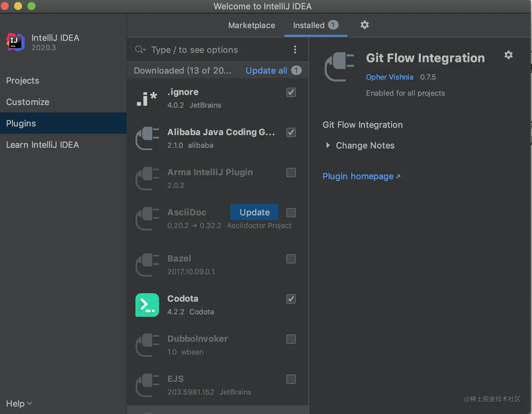
Task: Disable the Codota plugin checkbox
Action: [291, 299]
